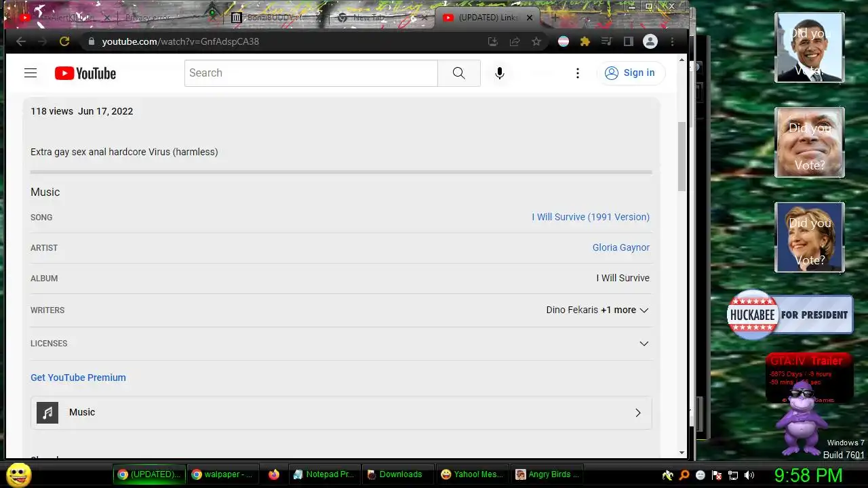Screen dimensions: 868x488
Task: Open the Action Center flag tray icon
Action: click(717, 475)
